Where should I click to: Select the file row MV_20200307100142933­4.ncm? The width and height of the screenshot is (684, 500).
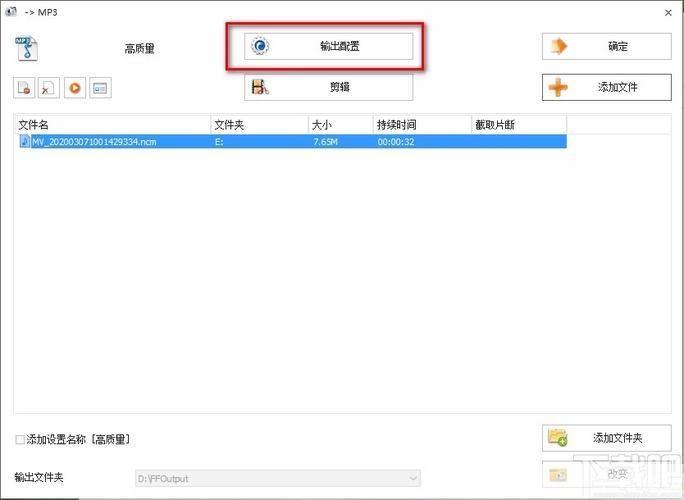click(x=291, y=141)
